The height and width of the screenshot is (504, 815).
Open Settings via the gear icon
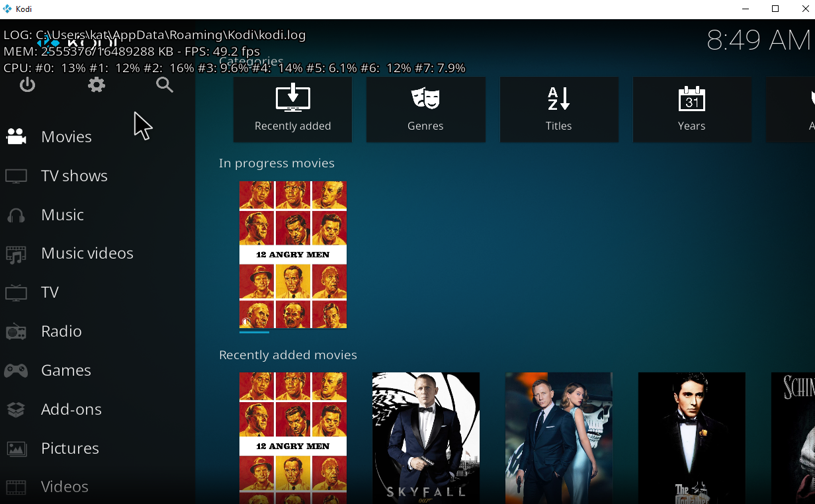[97, 85]
